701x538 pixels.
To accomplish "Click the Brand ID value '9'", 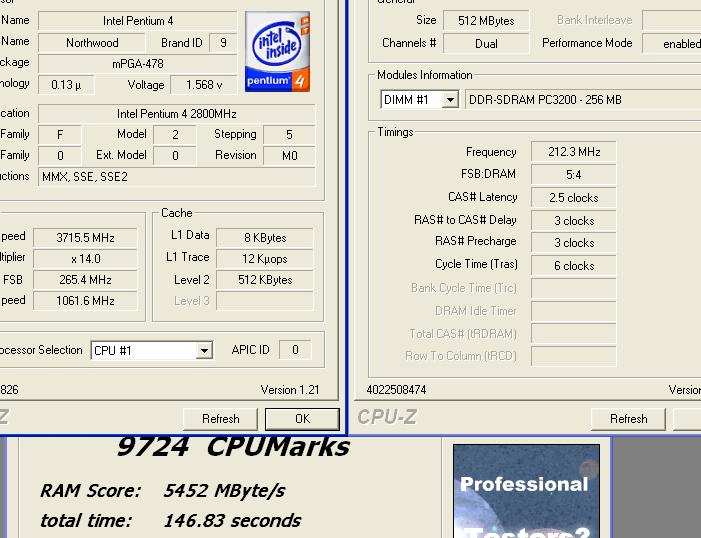I will [223, 43].
